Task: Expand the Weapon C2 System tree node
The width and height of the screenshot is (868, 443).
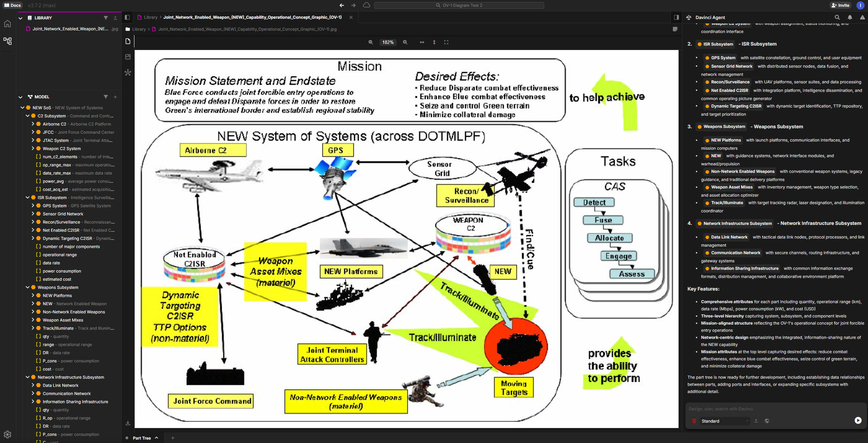Action: 32,149
